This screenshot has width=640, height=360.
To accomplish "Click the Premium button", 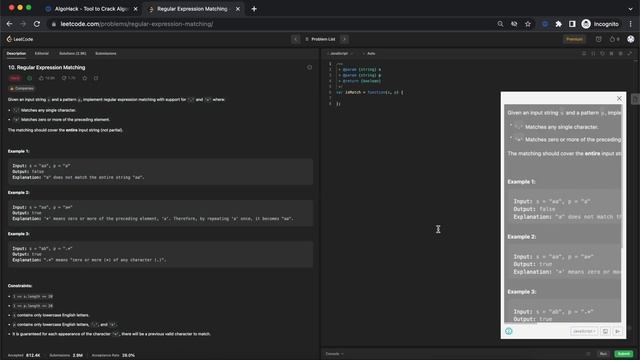I will tap(574, 39).
